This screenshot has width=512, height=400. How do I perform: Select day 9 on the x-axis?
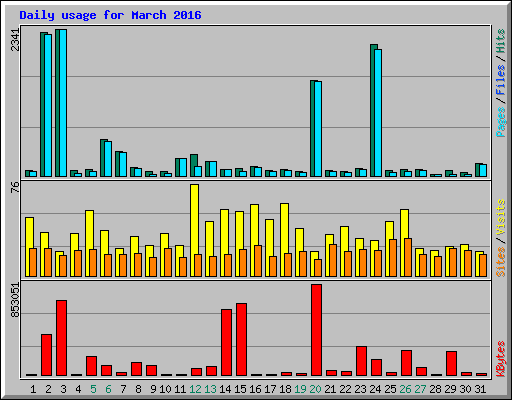click(x=153, y=389)
